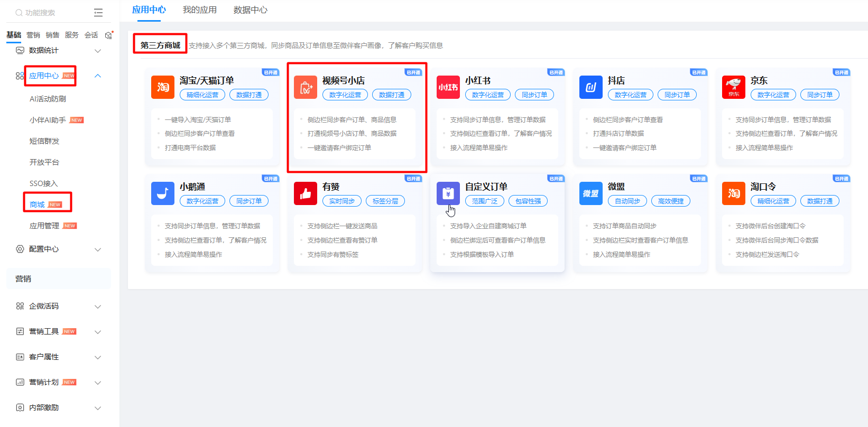This screenshot has width=868, height=427.
Task: Click 包容性强 tag on 自定义订单 card
Action: pyautogui.click(x=528, y=201)
